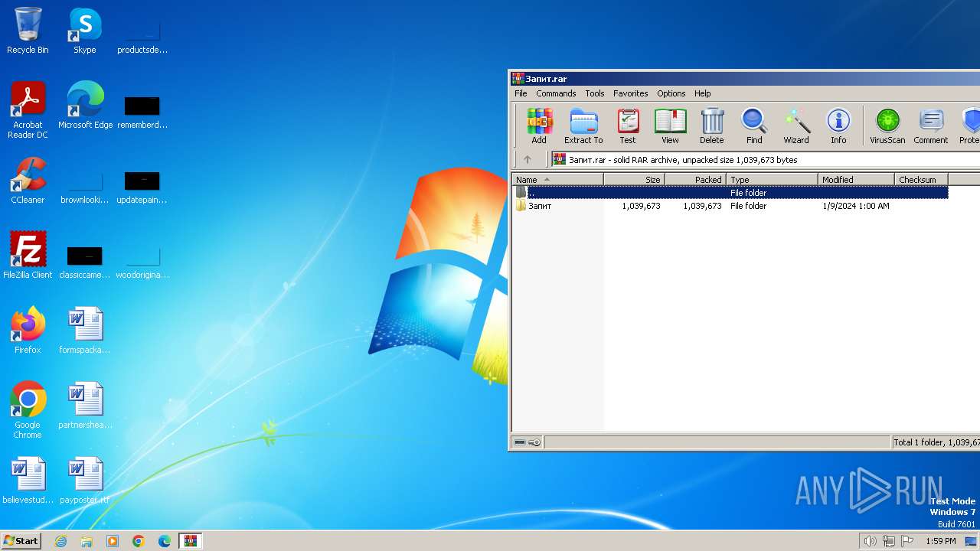This screenshot has height=551, width=980.
Task: Select the Acrobat Reader DC shortcut
Action: [28, 110]
